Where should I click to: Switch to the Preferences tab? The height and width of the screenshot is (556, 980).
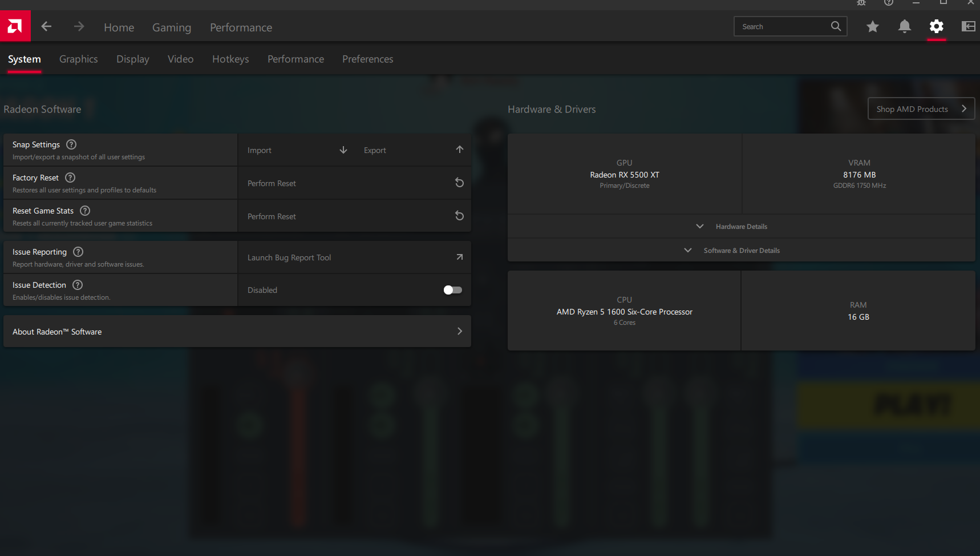coord(368,59)
